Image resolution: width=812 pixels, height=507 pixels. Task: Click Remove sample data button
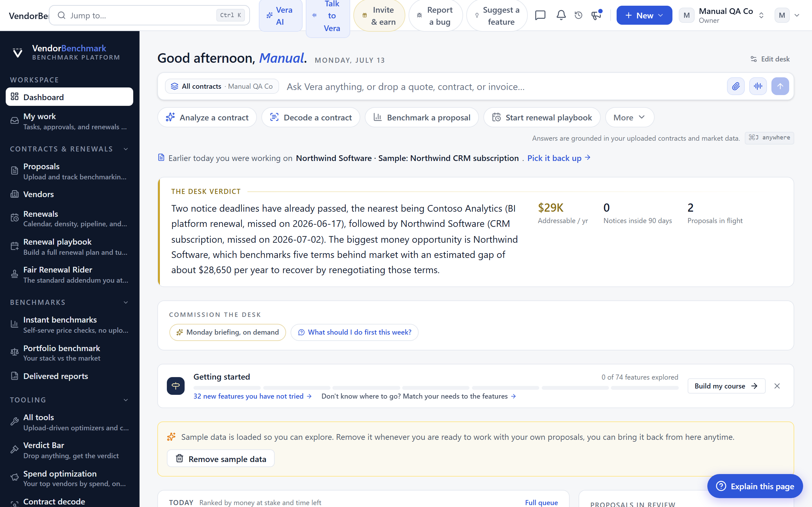coord(220,459)
